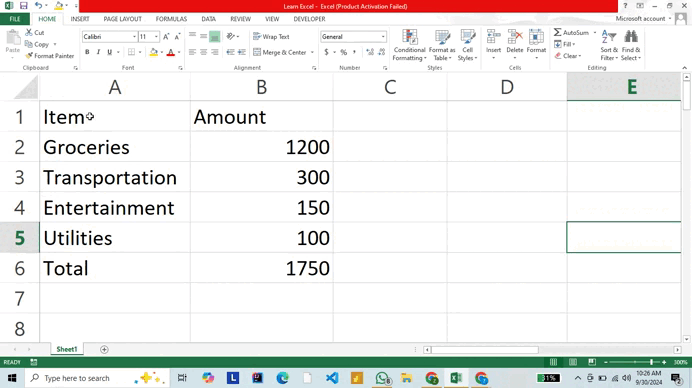Expand the AutoSum dropdown arrow
The height and width of the screenshot is (388, 692).
click(x=594, y=33)
